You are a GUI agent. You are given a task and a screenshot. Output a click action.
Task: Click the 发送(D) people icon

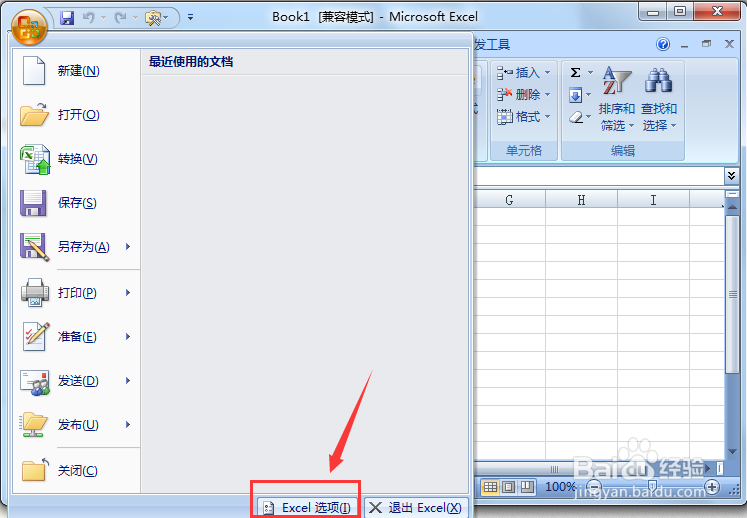(35, 382)
